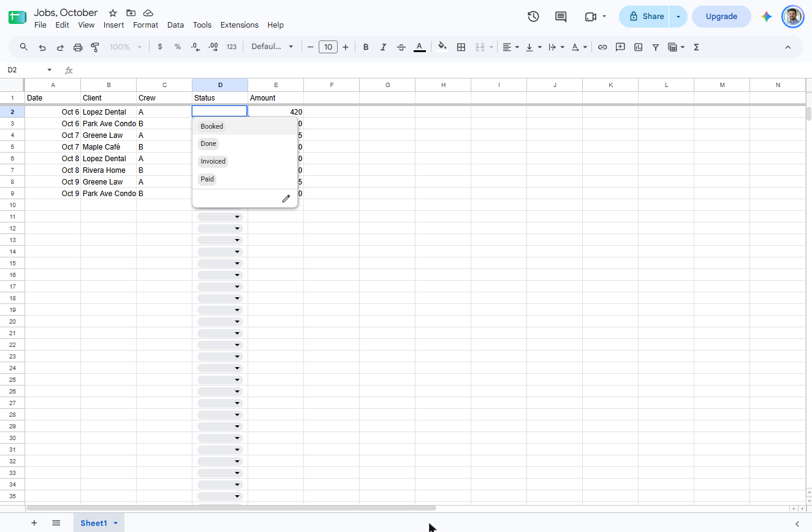Open the zoom 100% dropdown
The width and height of the screenshot is (812, 532).
[x=126, y=47]
